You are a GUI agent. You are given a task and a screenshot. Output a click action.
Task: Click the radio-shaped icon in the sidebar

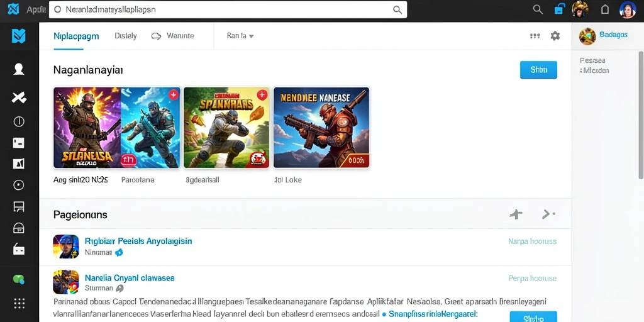pyautogui.click(x=19, y=249)
